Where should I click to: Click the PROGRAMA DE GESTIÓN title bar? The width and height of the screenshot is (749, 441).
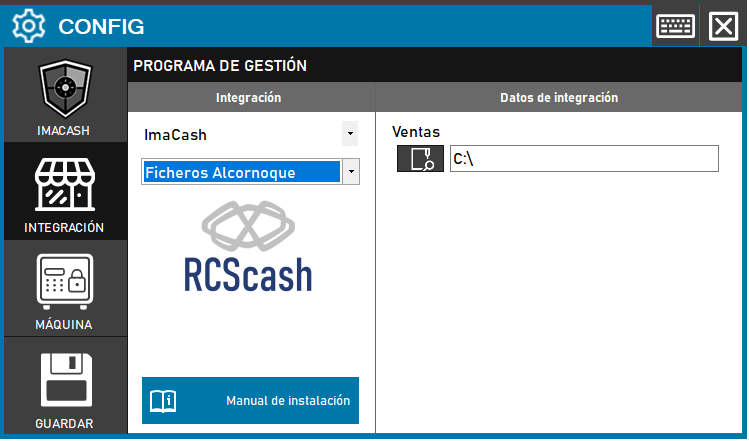click(x=220, y=66)
